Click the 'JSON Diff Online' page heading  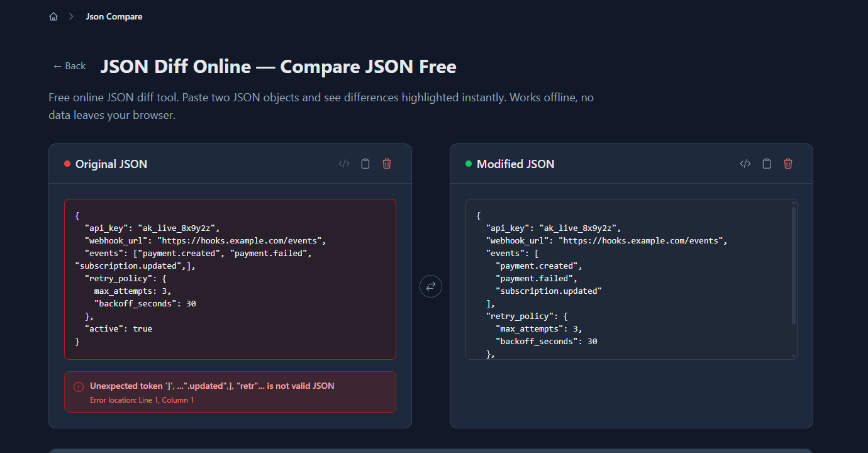click(x=279, y=67)
